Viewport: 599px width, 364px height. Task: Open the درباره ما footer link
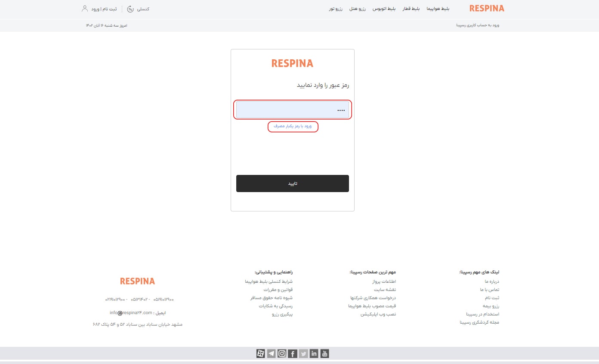(x=491, y=281)
